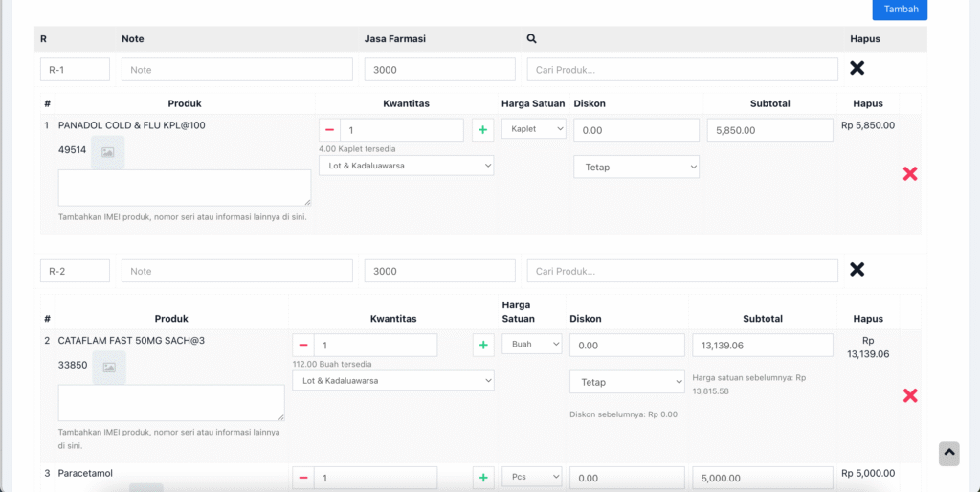Decrease Panadol quantity with minus button
This screenshot has width=980, height=492.
pyautogui.click(x=329, y=130)
